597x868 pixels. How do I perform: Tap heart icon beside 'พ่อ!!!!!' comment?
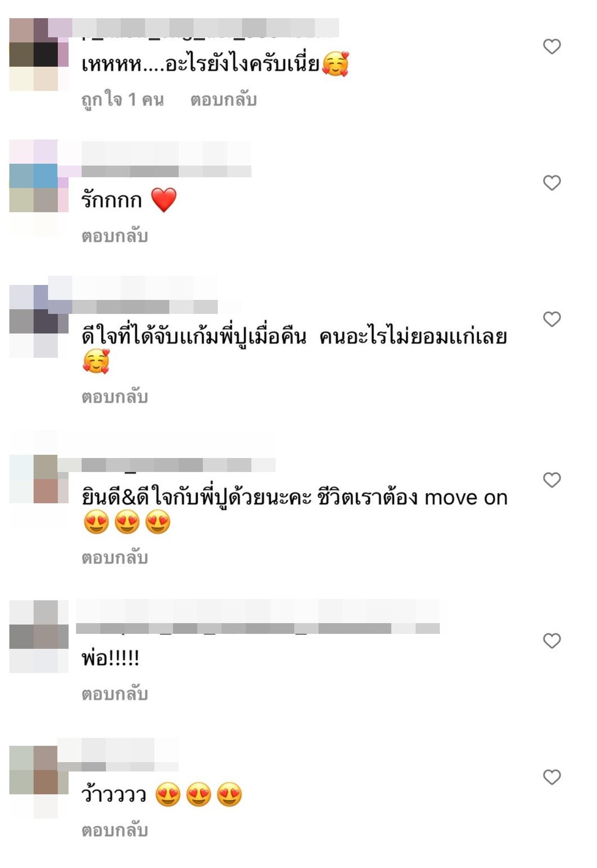point(552,641)
